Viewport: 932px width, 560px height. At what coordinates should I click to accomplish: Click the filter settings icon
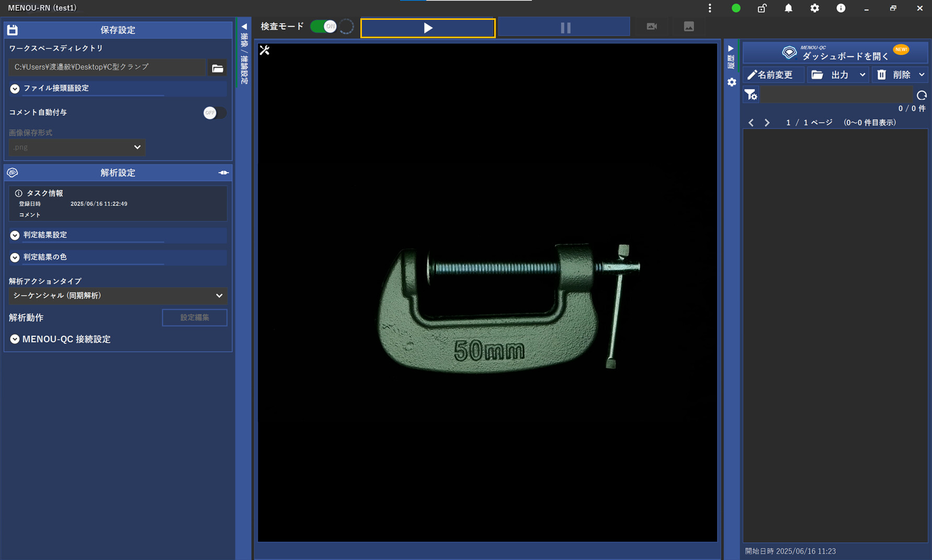point(751,95)
